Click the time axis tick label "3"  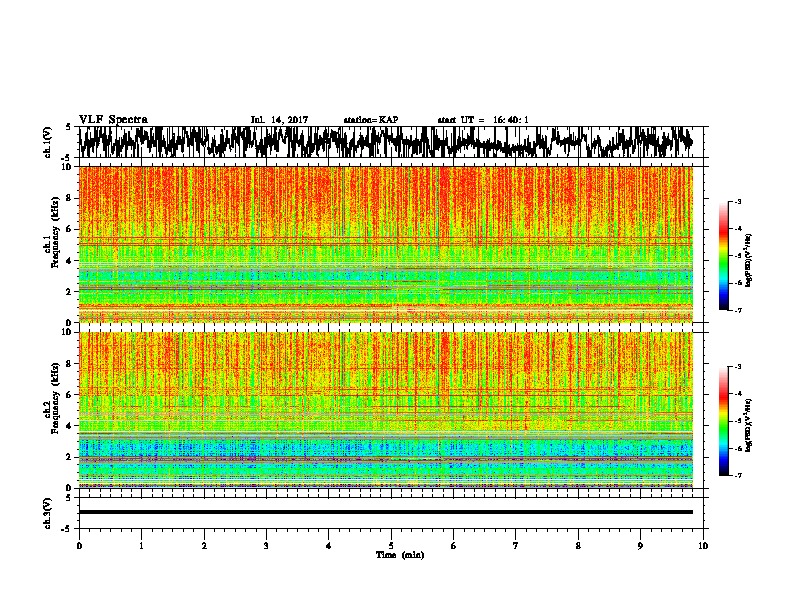coord(266,546)
